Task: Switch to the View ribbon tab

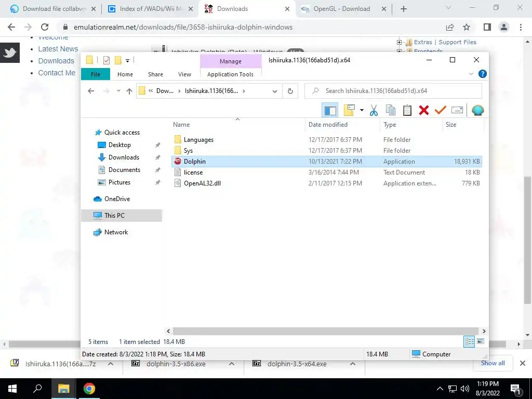Action: (x=184, y=74)
